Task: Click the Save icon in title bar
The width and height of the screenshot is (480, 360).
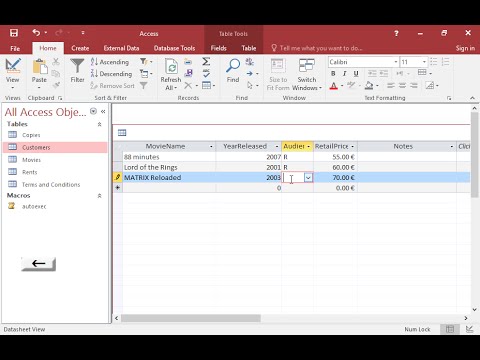Action: point(14,33)
